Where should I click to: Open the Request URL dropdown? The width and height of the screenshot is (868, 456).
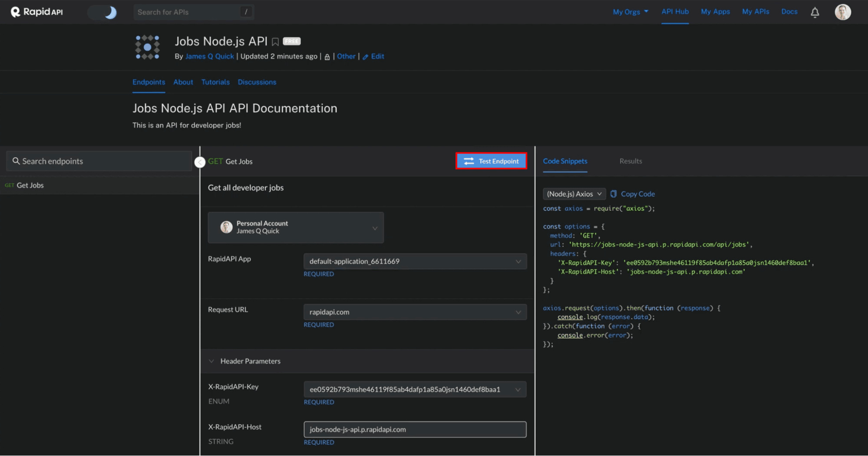(x=415, y=312)
